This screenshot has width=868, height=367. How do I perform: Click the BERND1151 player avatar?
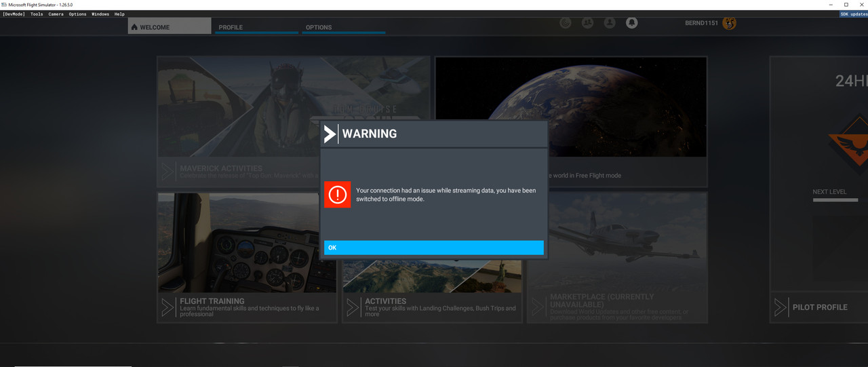click(x=729, y=23)
